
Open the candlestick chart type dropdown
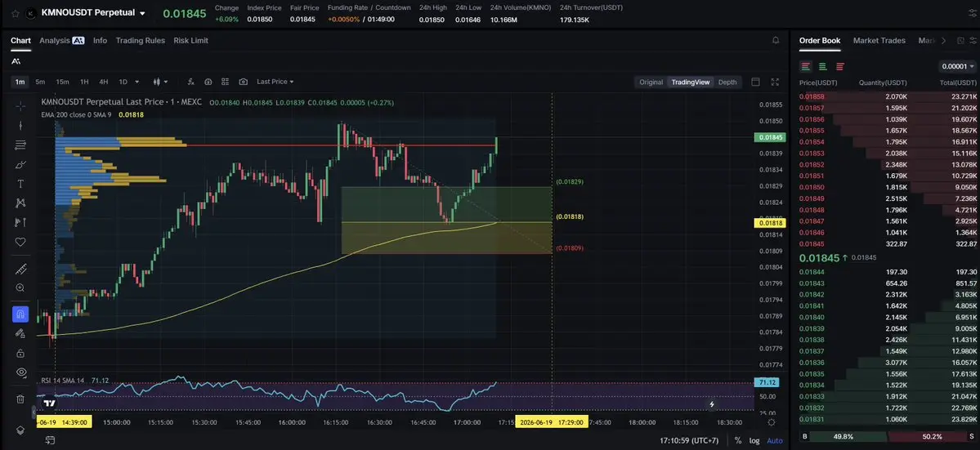click(161, 82)
